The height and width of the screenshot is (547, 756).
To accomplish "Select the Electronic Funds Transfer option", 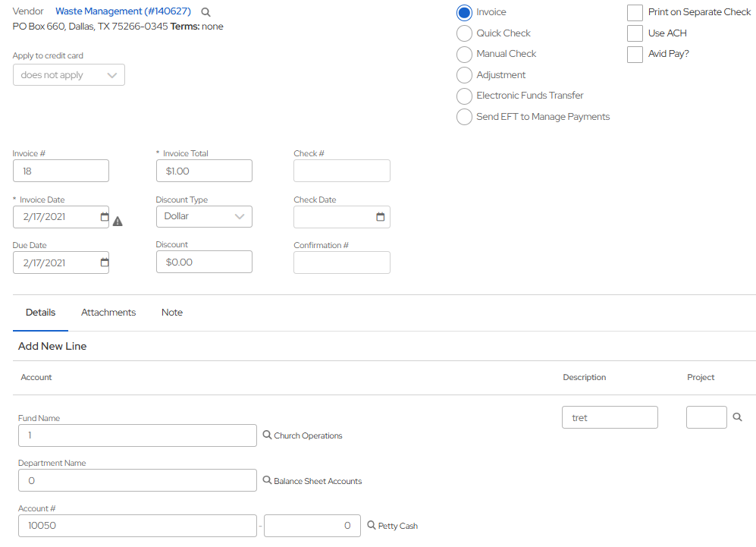I will [x=464, y=96].
